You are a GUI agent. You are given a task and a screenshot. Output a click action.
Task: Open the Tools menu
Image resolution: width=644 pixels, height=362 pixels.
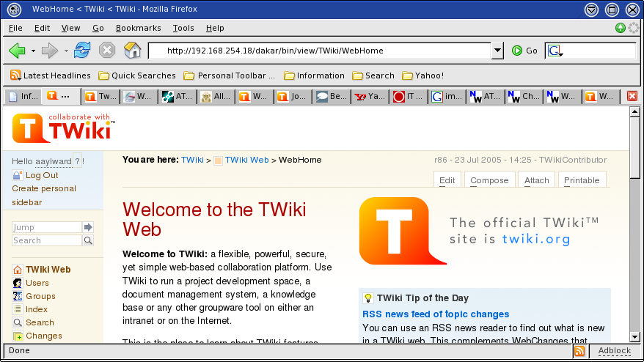(183, 28)
